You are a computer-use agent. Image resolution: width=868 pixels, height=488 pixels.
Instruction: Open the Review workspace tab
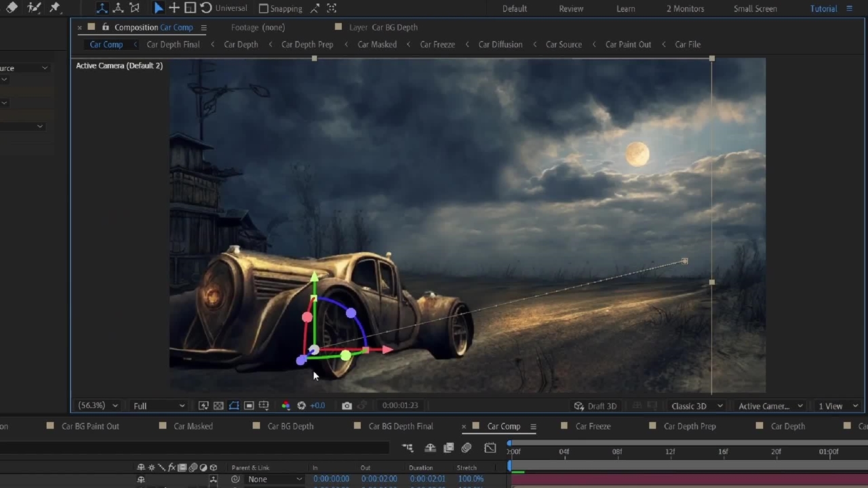point(571,9)
